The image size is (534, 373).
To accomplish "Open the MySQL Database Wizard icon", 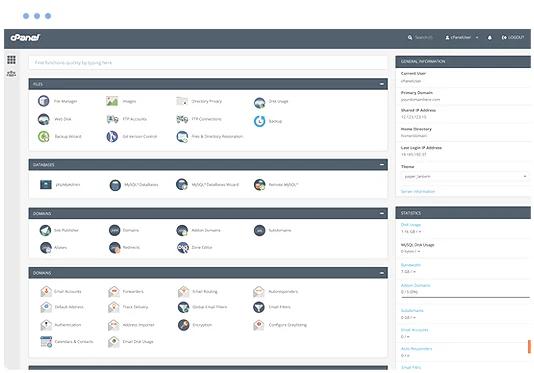I will tap(182, 184).
